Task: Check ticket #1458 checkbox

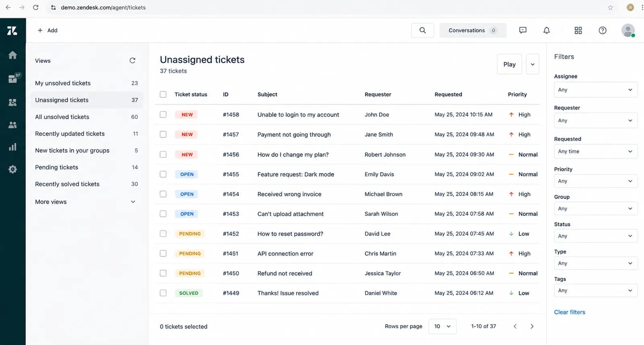Action: tap(163, 114)
